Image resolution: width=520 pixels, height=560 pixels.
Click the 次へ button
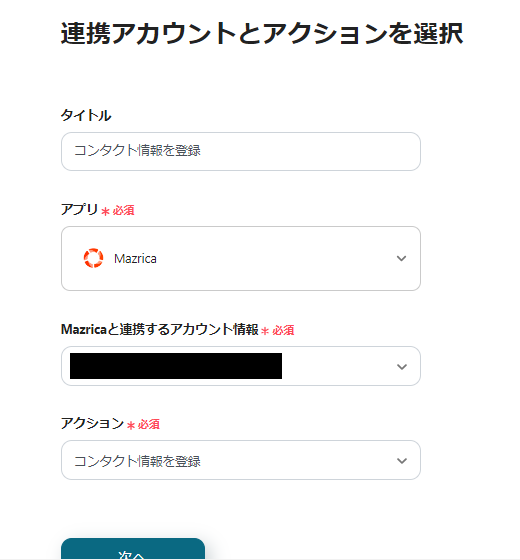coord(133,549)
